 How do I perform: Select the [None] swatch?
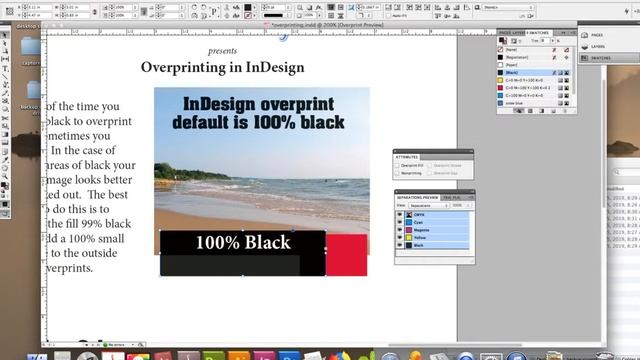point(533,50)
